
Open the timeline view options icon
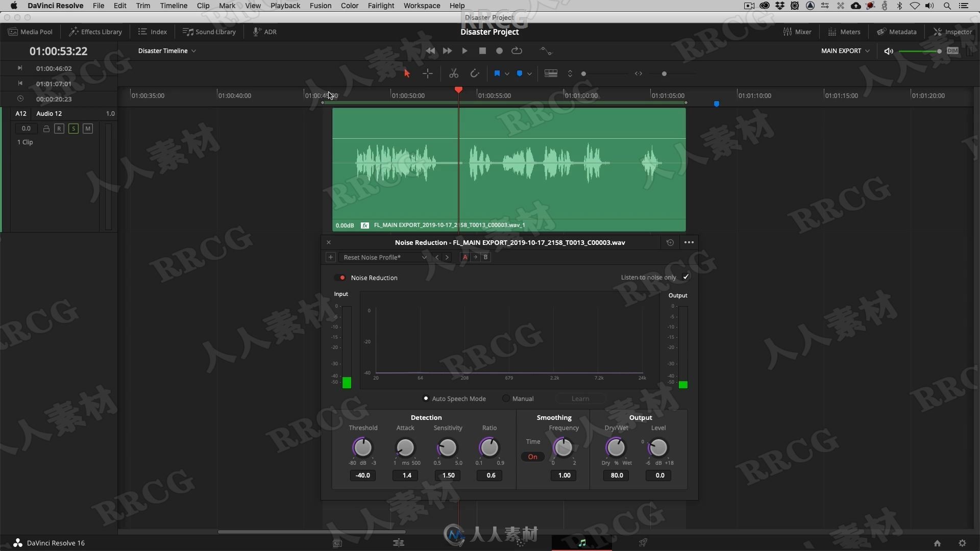coord(551,73)
